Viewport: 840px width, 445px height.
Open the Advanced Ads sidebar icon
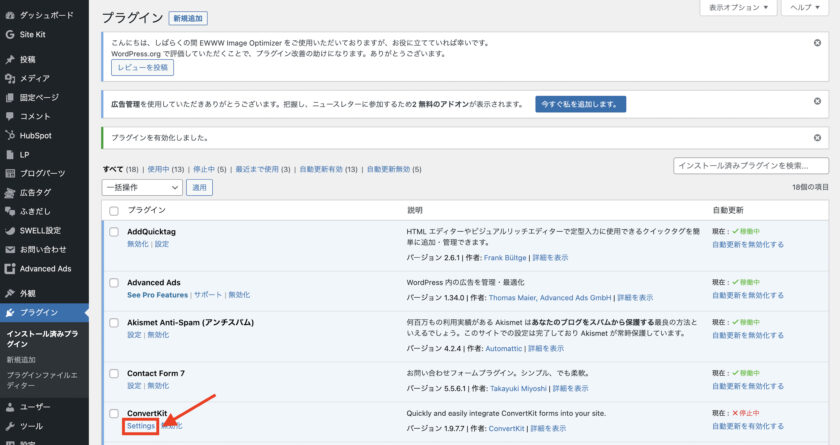tap(10, 269)
